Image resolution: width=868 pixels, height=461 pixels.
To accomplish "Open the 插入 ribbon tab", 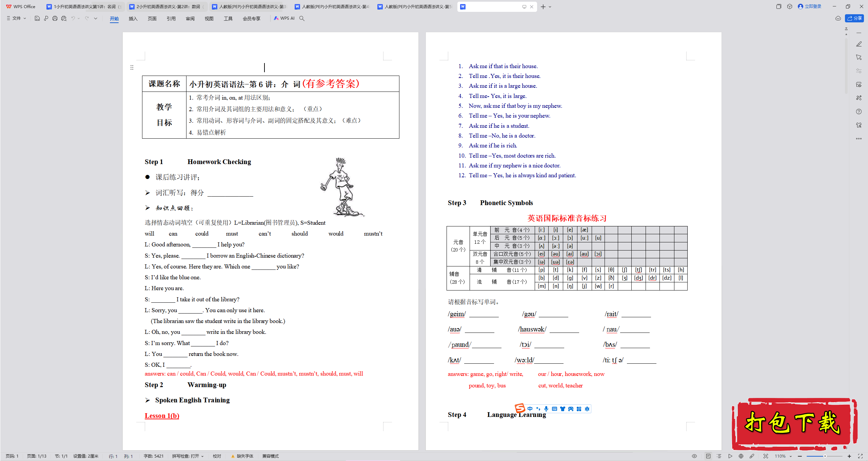I will click(x=133, y=19).
